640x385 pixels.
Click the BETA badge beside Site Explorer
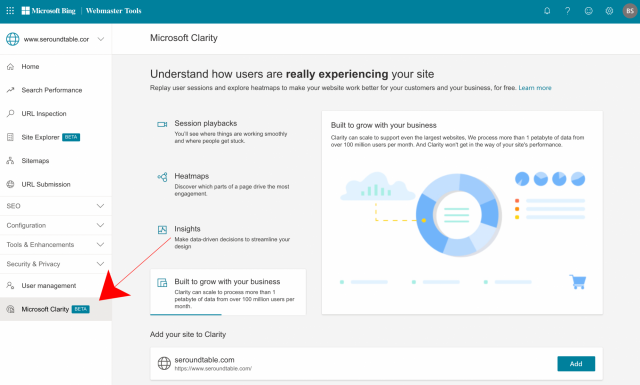71,137
